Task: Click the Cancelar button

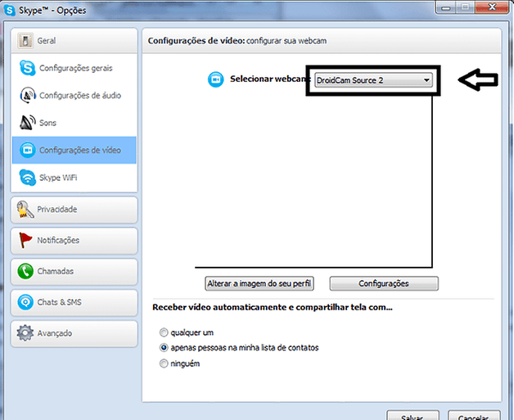Action: pyautogui.click(x=474, y=416)
